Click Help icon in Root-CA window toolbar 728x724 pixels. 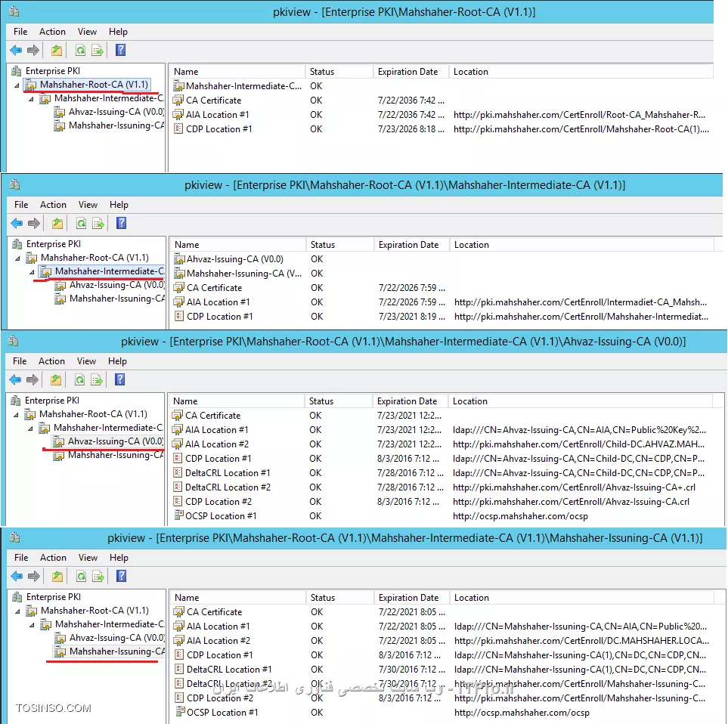pos(120,50)
